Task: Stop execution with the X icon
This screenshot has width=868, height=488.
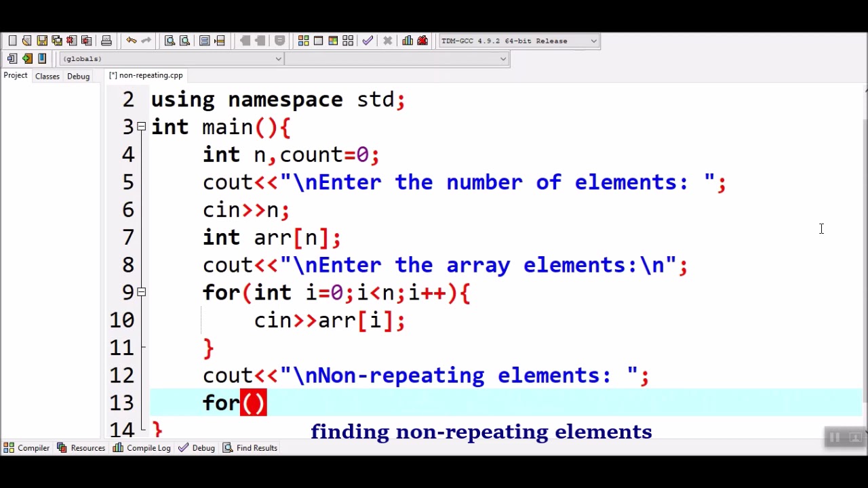Action: tap(387, 41)
